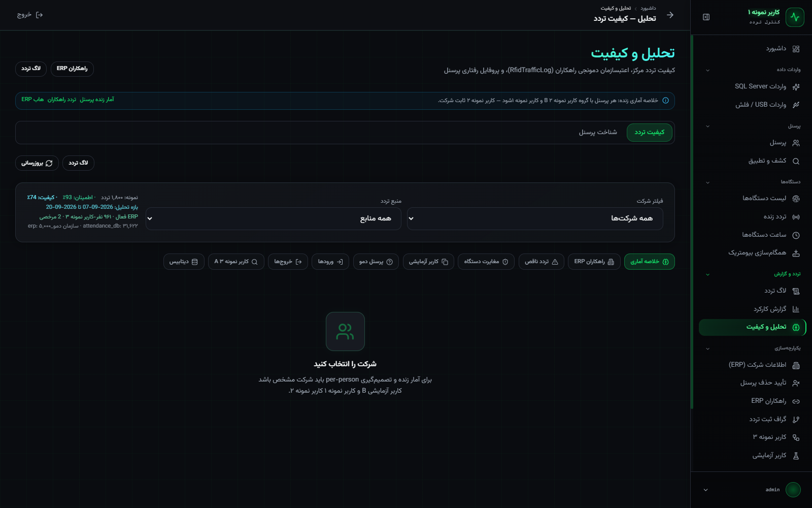Select the مغایرت دستگاه tab
This screenshot has width=812, height=508.
point(486,262)
